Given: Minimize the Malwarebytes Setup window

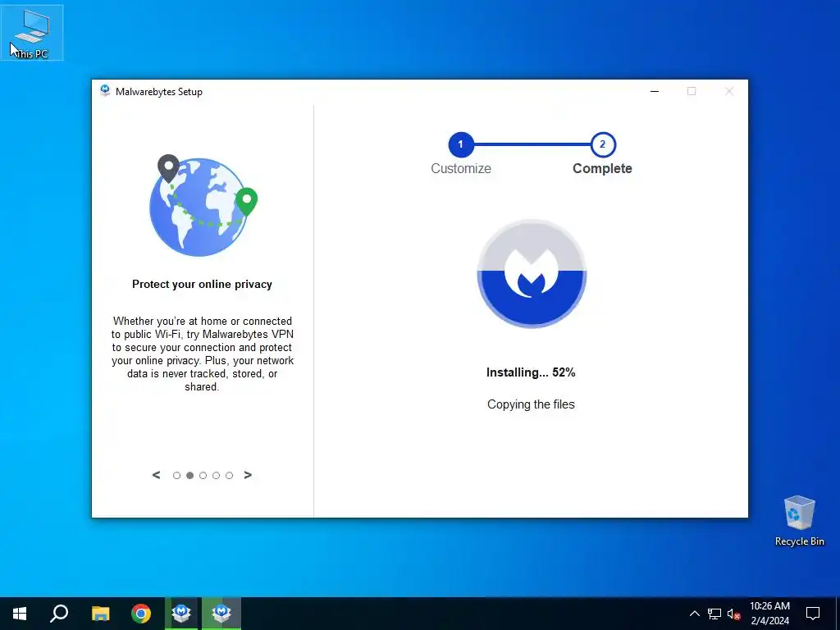Looking at the screenshot, I should pyautogui.click(x=654, y=91).
